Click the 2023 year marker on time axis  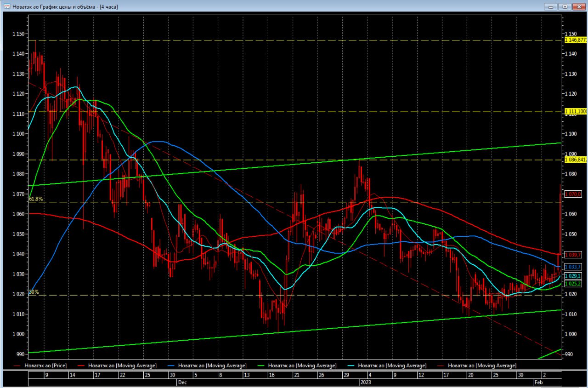pyautogui.click(x=366, y=382)
